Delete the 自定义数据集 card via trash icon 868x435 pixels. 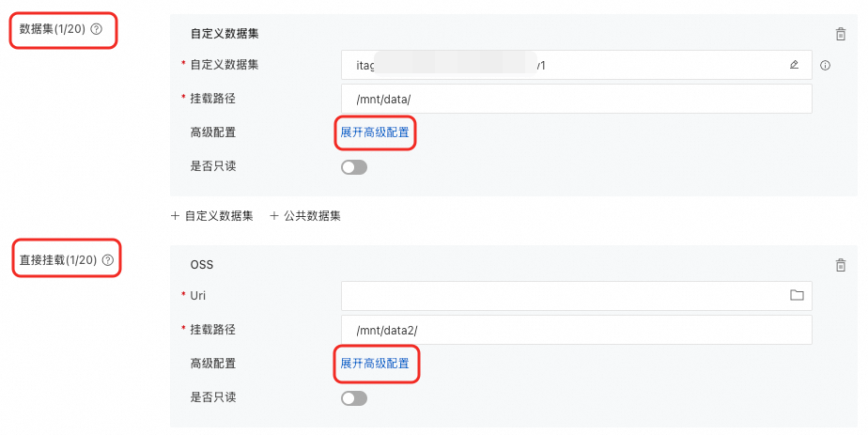coord(841,34)
